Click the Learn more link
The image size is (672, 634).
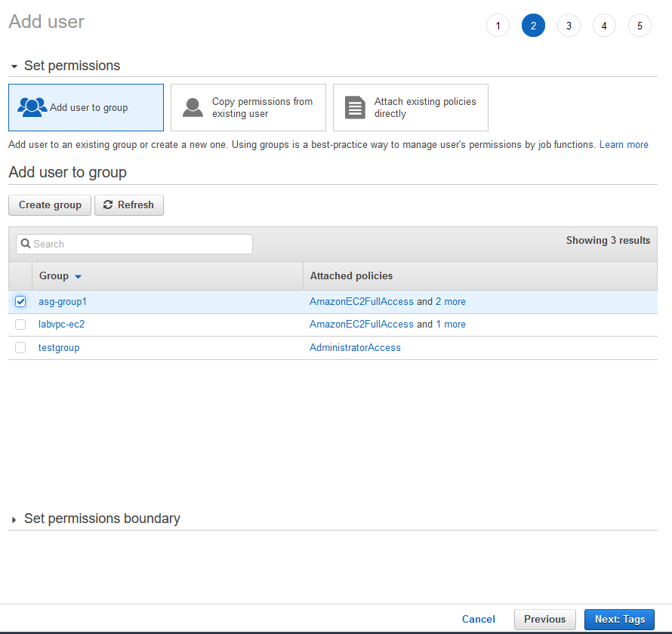tap(624, 145)
